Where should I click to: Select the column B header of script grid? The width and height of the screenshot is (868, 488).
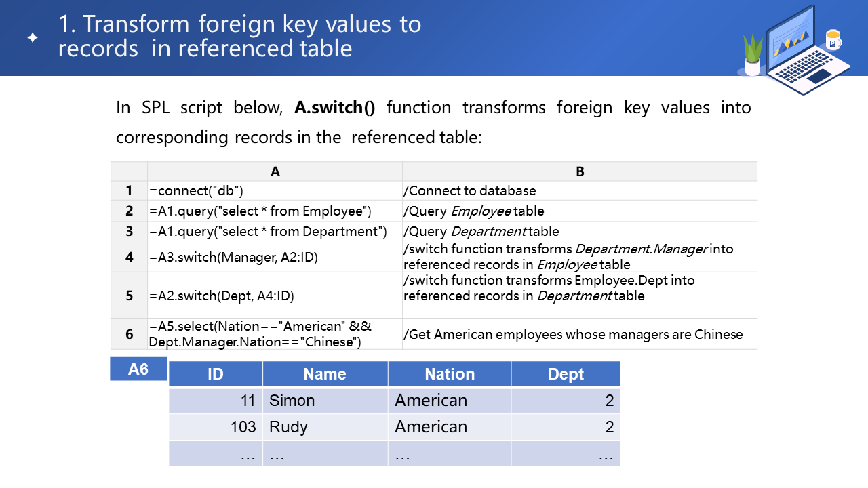579,171
